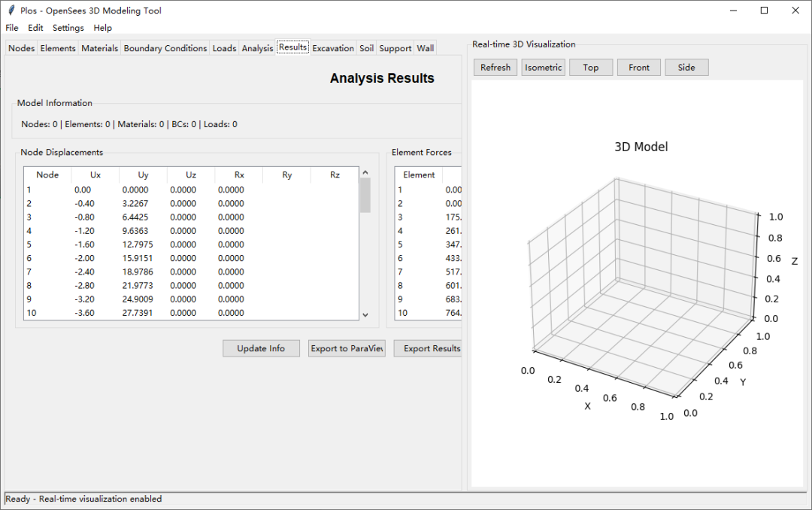
Task: Click Export to ParaView button
Action: 347,348
